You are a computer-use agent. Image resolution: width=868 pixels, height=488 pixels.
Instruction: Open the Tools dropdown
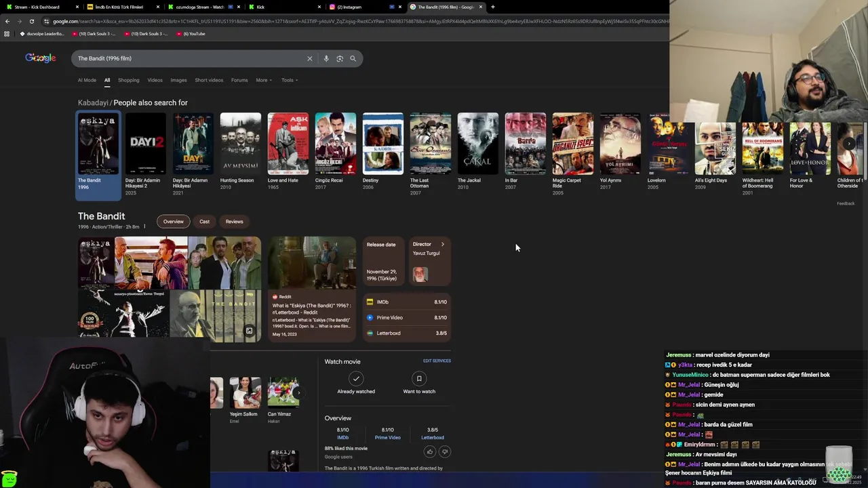290,80
